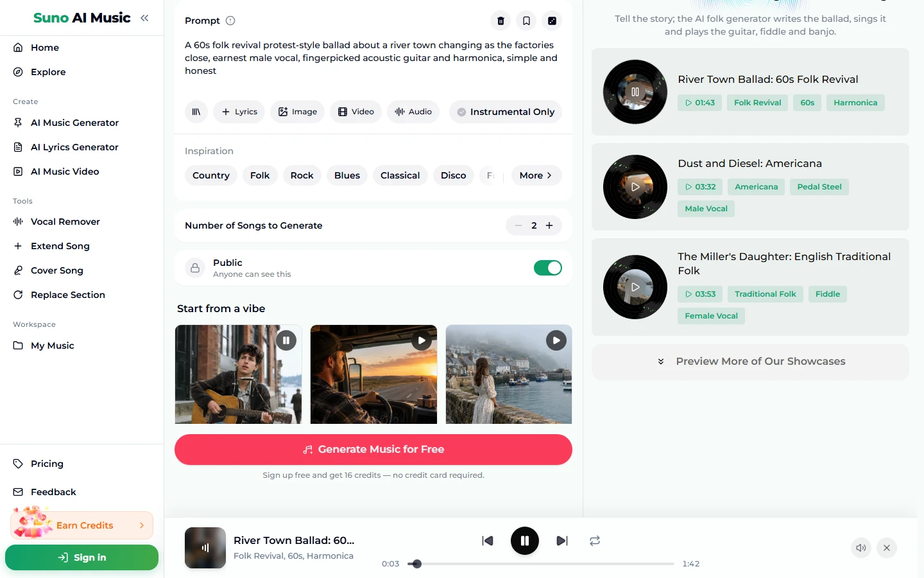Skip to previous track

tap(488, 541)
